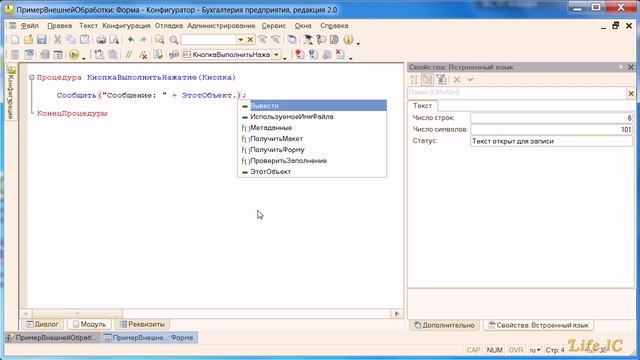Choose ЭтотОбъект in autocomplete list
The height and width of the screenshot is (360, 640).
312,172
